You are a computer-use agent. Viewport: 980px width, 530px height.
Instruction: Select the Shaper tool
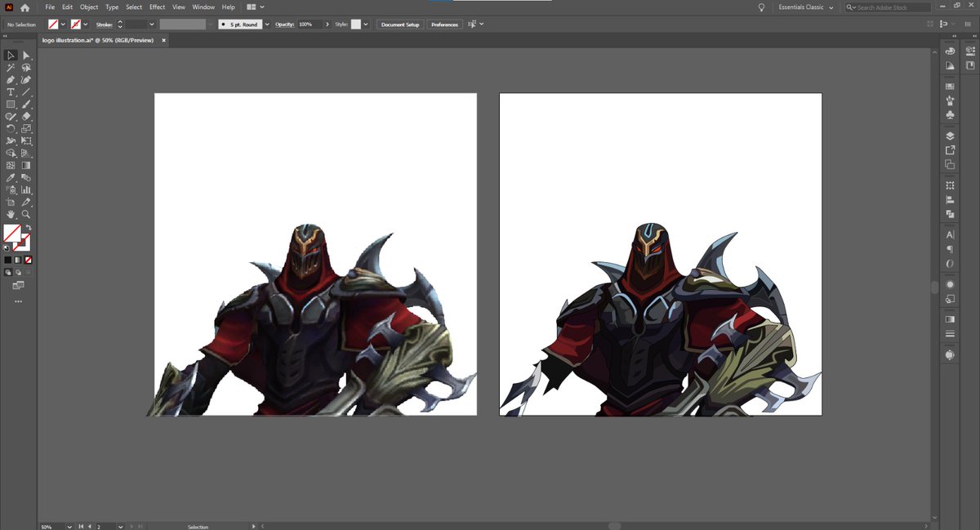coord(11,117)
